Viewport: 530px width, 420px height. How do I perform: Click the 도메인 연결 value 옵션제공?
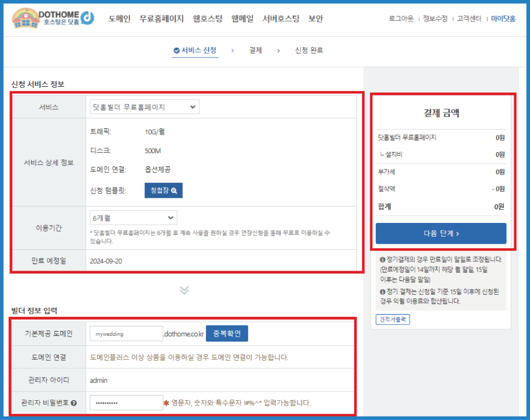tap(158, 170)
